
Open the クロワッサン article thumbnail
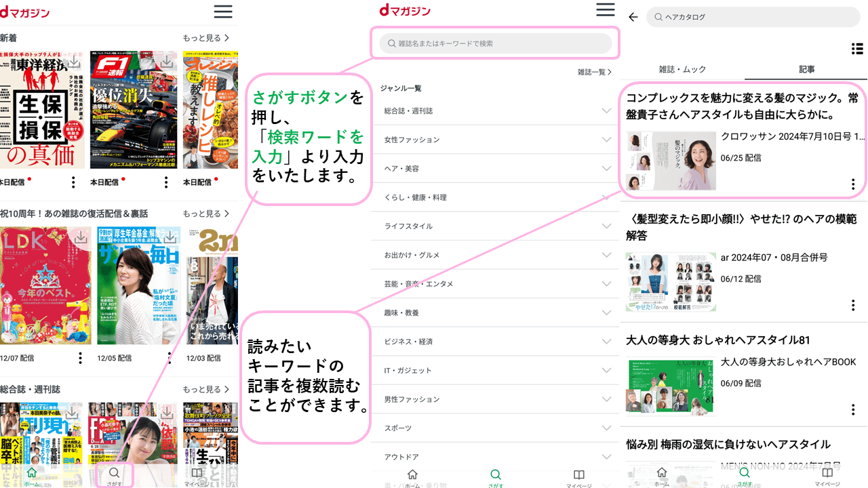671,161
